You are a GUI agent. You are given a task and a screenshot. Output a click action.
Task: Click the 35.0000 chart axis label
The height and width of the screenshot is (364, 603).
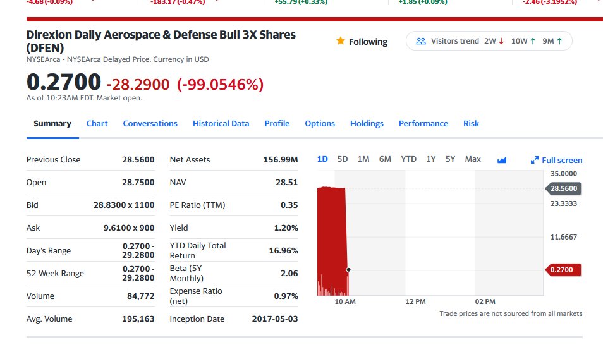point(563,173)
